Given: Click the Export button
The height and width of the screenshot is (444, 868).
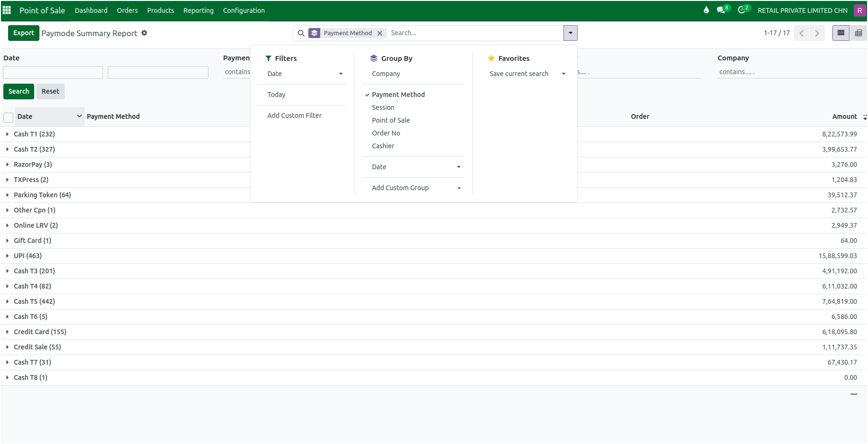Looking at the screenshot, I should 23,33.
